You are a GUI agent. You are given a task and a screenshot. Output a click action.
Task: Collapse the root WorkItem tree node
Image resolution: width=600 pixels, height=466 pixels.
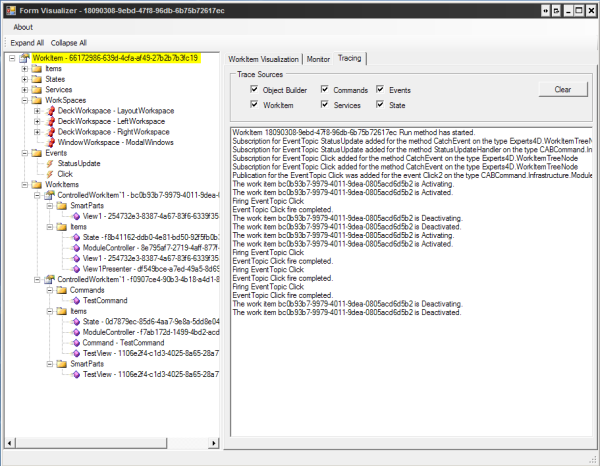(12, 58)
